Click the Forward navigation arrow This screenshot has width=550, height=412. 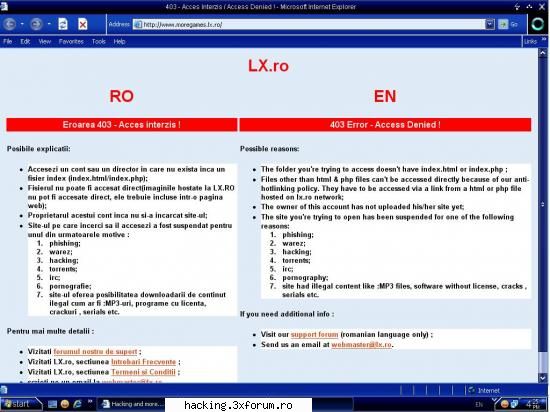(36, 24)
